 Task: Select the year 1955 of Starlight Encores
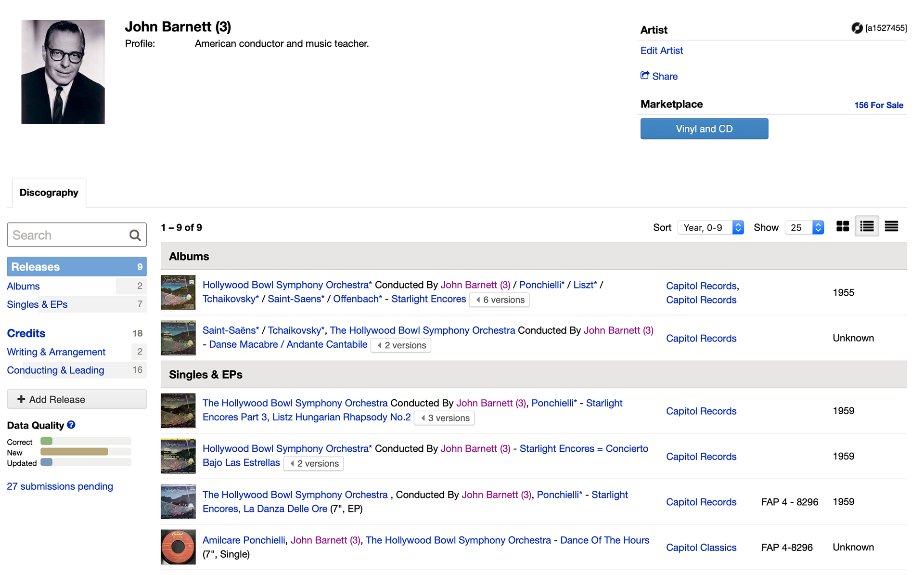(843, 293)
